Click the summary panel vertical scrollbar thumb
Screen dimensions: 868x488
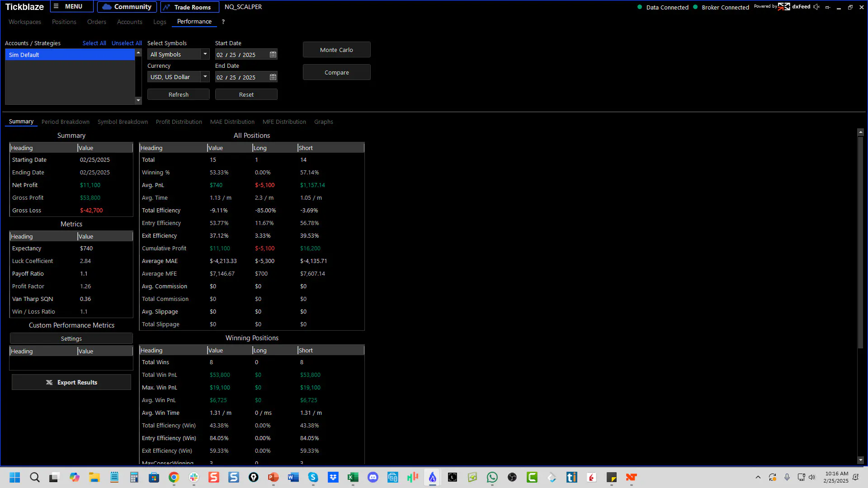coord(860,242)
